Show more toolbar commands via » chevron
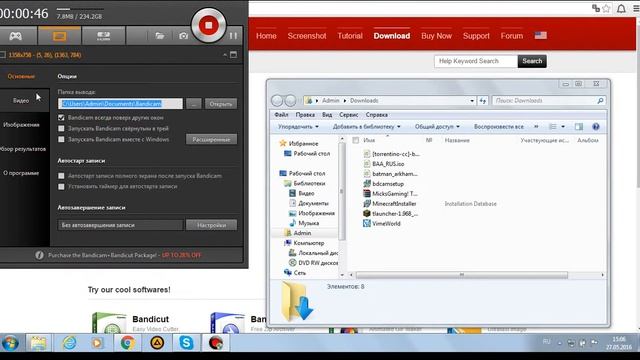The height and width of the screenshot is (360, 640). pyautogui.click(x=536, y=127)
